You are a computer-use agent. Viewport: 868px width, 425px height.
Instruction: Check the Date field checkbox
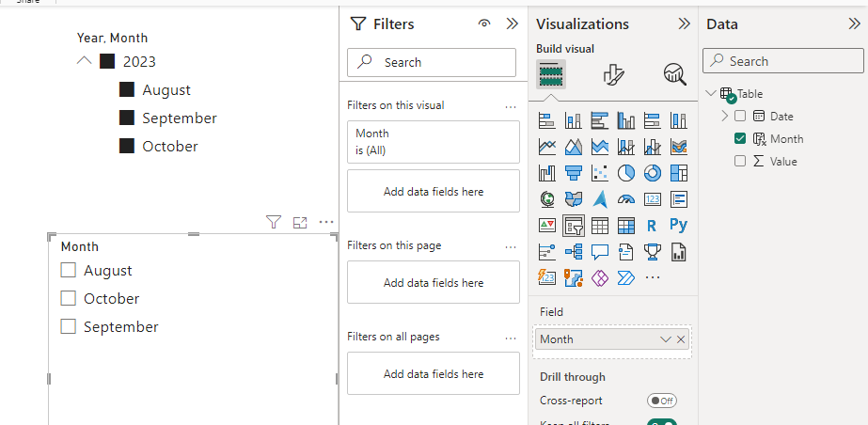click(x=740, y=116)
